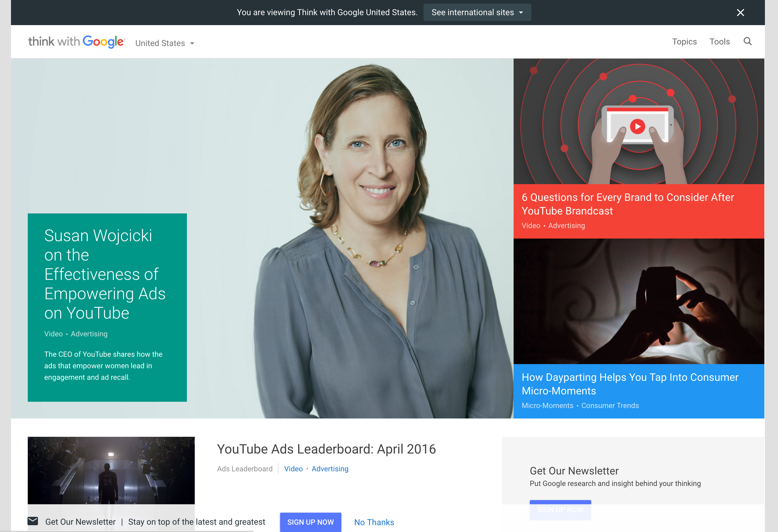The image size is (778, 532).
Task: Click the envelope icon in the newsletter bar
Action: (x=32, y=521)
